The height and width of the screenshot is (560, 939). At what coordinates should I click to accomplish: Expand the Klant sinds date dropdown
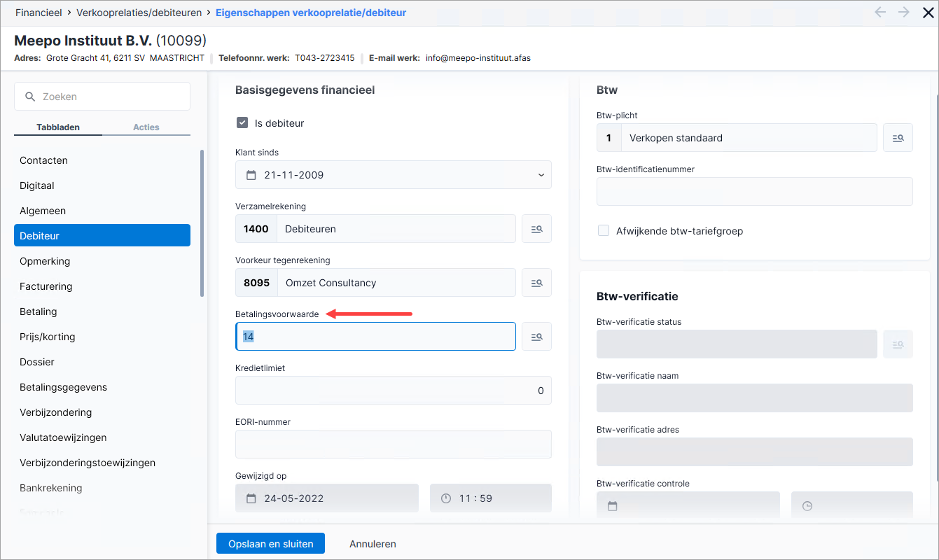(x=541, y=175)
